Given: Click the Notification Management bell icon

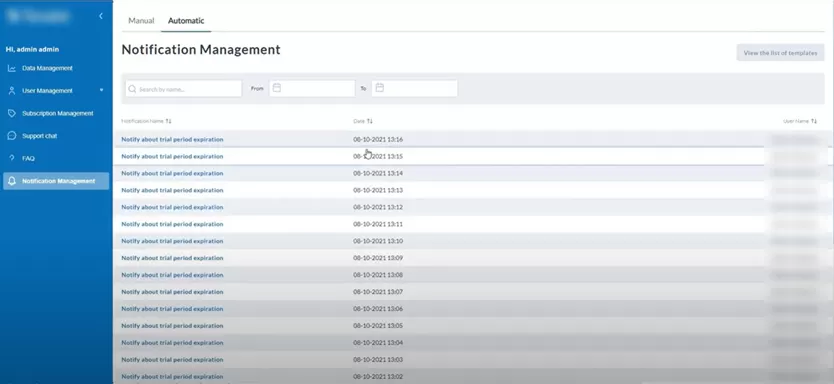Looking at the screenshot, I should coord(12,181).
